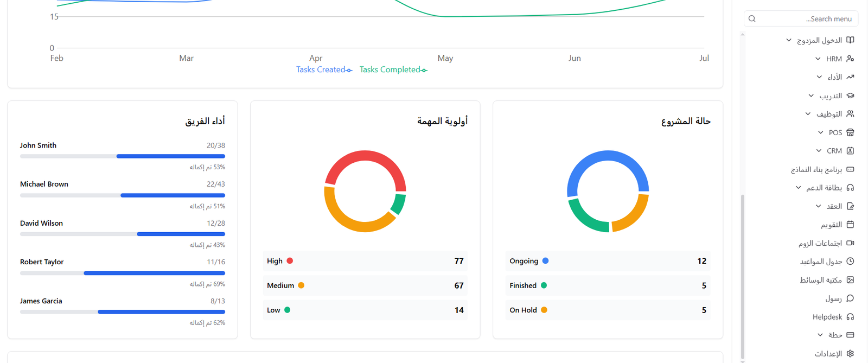Click the headset icon beside بطاقة الدعم
The image size is (868, 363).
850,188
